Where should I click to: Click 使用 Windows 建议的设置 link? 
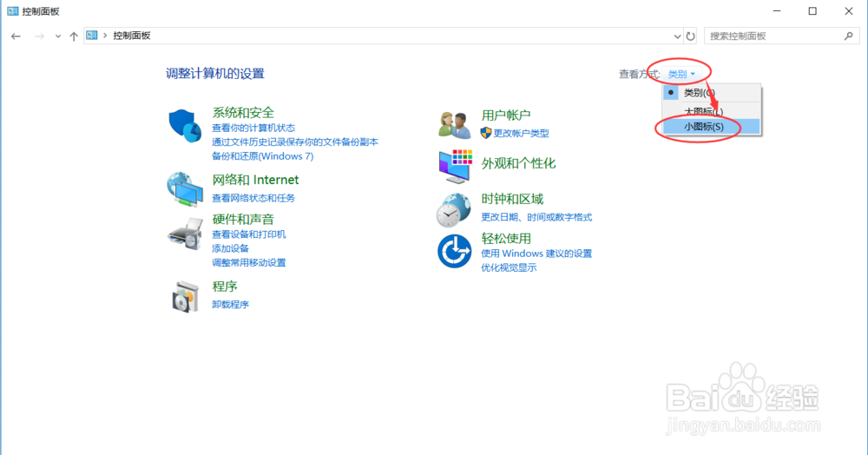[536, 254]
